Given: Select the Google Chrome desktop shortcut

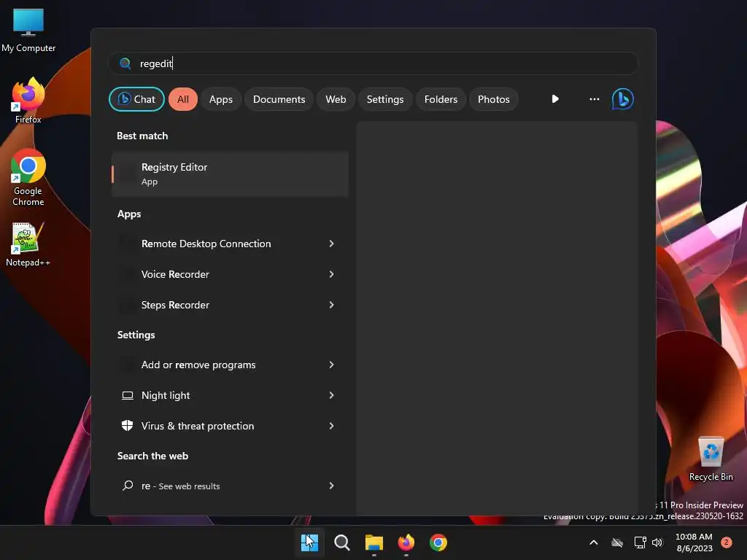Looking at the screenshot, I should pos(28,178).
